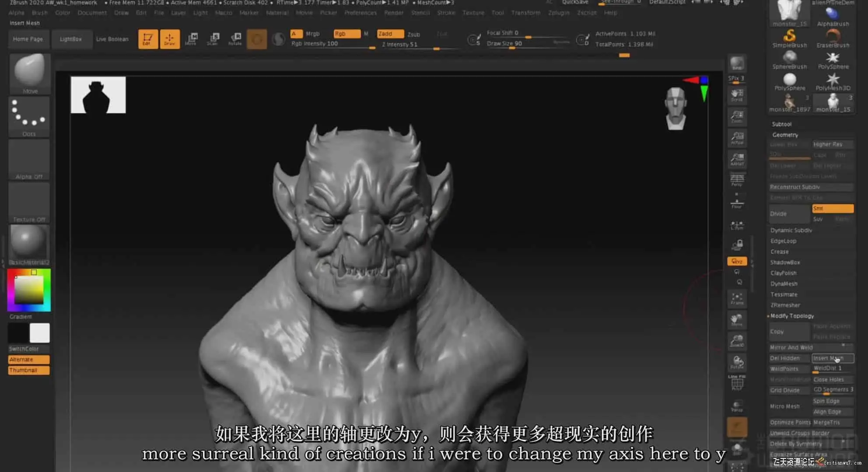This screenshot has width=868, height=472.
Task: Expand the DynaMesh section
Action: [784, 284]
